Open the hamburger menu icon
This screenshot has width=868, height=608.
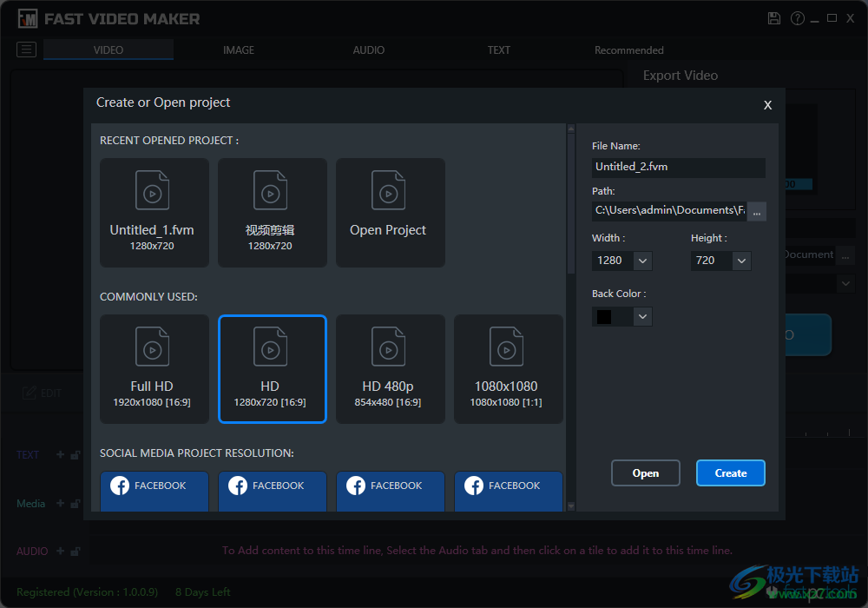pyautogui.click(x=27, y=50)
